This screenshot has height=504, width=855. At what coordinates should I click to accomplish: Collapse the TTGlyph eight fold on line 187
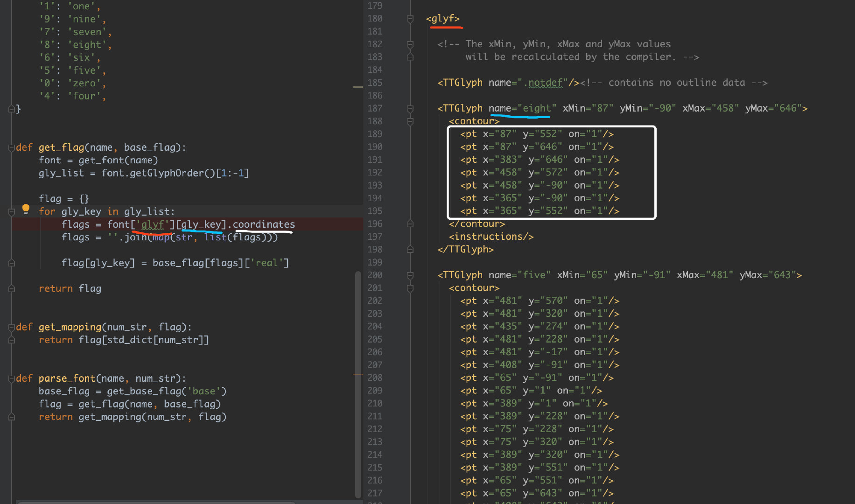click(410, 109)
